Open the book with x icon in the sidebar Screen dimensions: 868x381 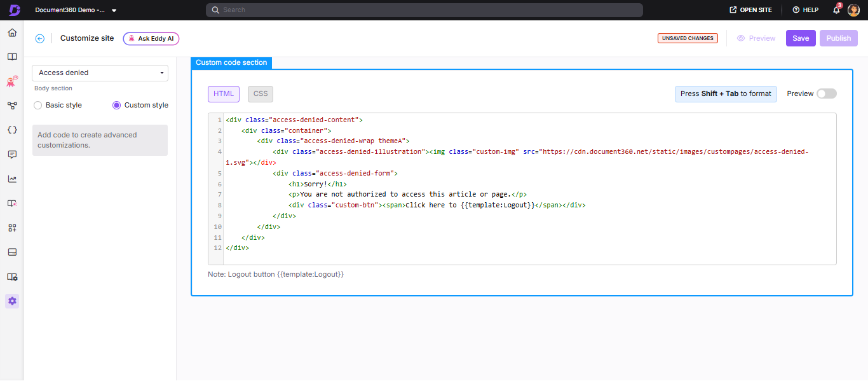point(12,203)
